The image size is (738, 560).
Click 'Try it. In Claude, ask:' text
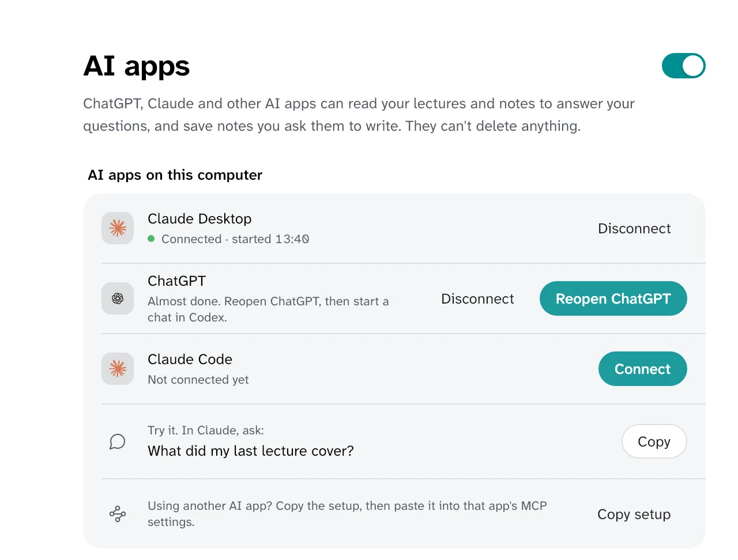tap(206, 430)
